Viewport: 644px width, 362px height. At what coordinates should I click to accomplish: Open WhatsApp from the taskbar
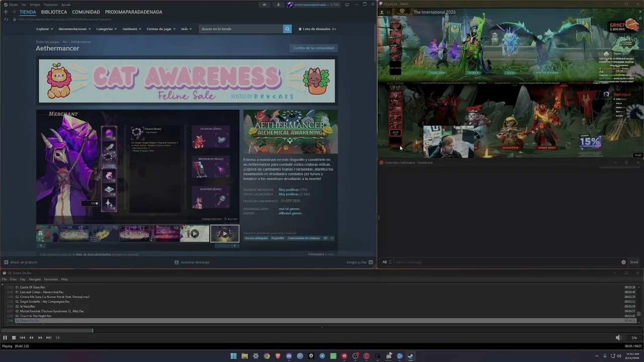333,356
